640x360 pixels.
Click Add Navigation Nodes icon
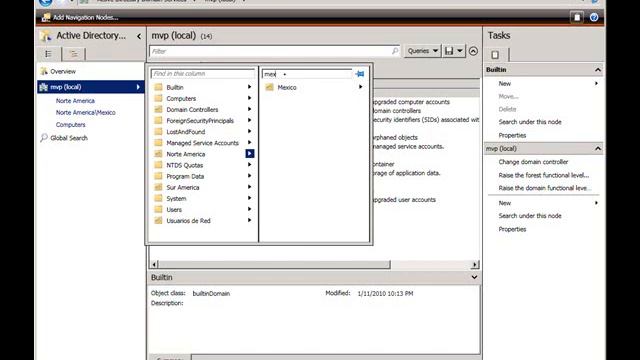point(46,17)
